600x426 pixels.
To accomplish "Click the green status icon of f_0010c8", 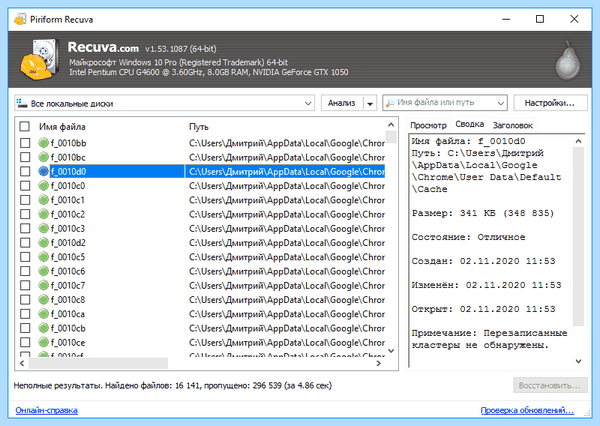I will point(44,299).
